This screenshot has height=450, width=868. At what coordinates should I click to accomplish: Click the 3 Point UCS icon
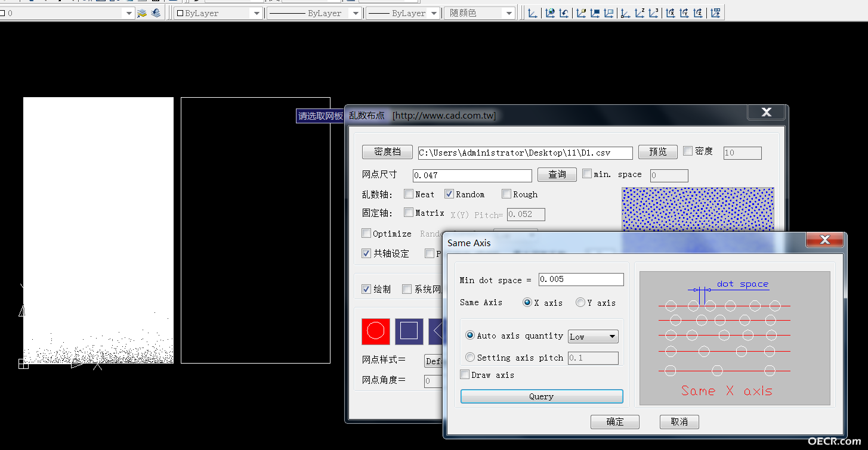tap(654, 13)
